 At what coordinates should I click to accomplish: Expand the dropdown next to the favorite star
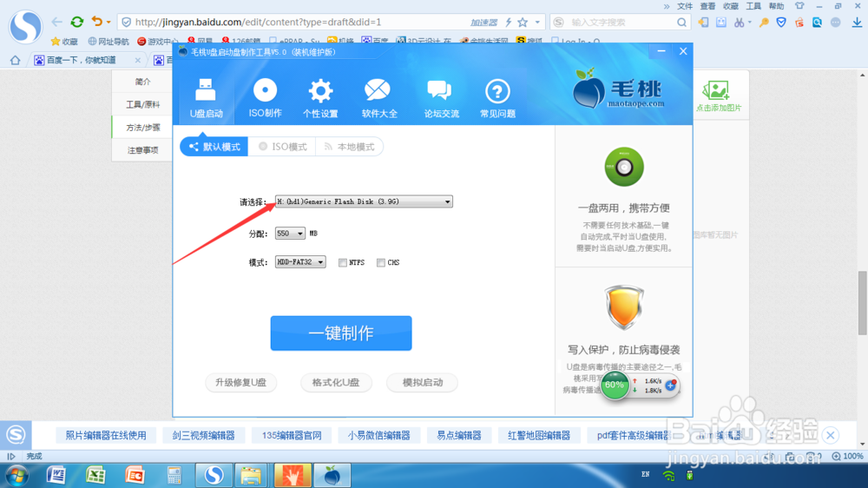537,23
